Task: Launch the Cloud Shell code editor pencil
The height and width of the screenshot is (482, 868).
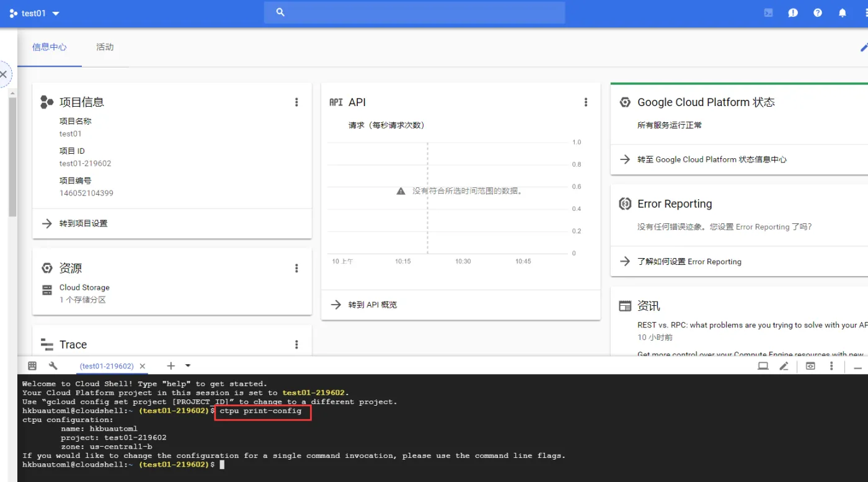Action: pos(784,366)
